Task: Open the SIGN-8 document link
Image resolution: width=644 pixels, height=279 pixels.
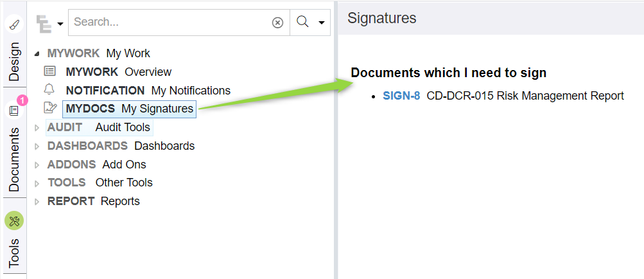Action: click(401, 96)
